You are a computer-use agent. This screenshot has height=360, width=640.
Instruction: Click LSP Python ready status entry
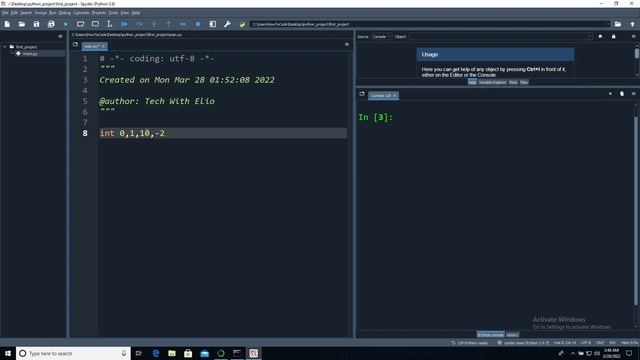469,343
